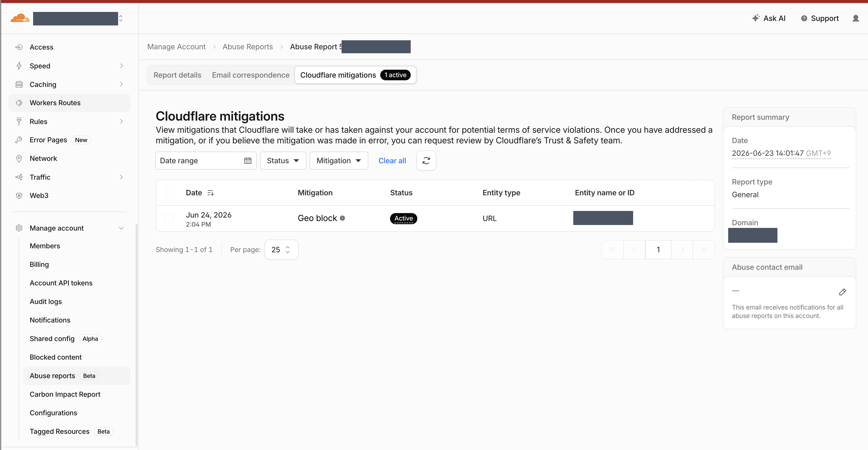Image resolution: width=868 pixels, height=450 pixels.
Task: Click the Speed lightning icon
Action: click(x=19, y=65)
